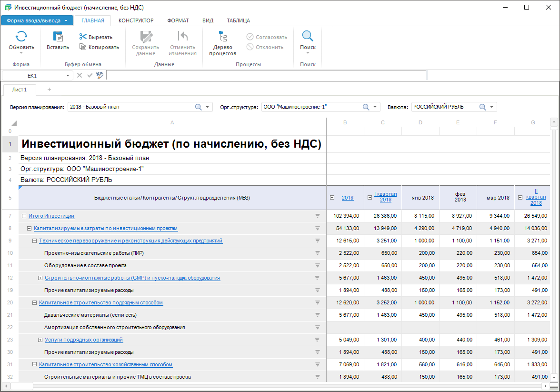This screenshot has width=560, height=392.
Task: Collapse the I квартал 2018 column group
Action: tap(370, 198)
